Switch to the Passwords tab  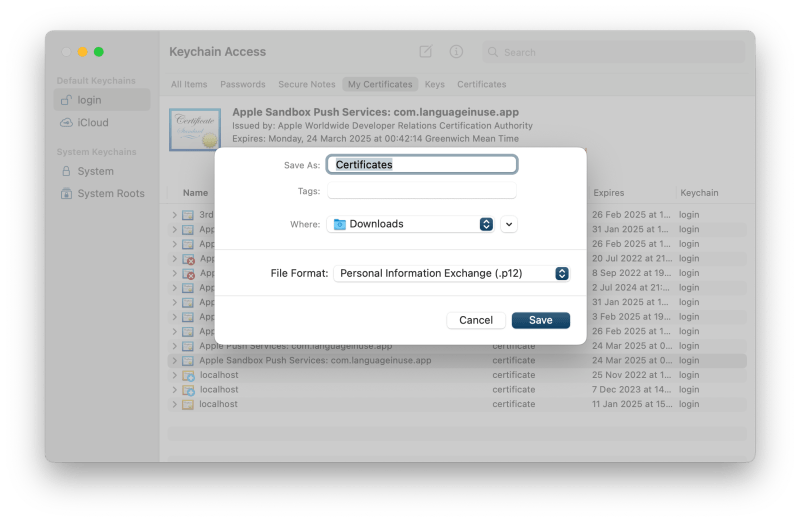coord(243,84)
